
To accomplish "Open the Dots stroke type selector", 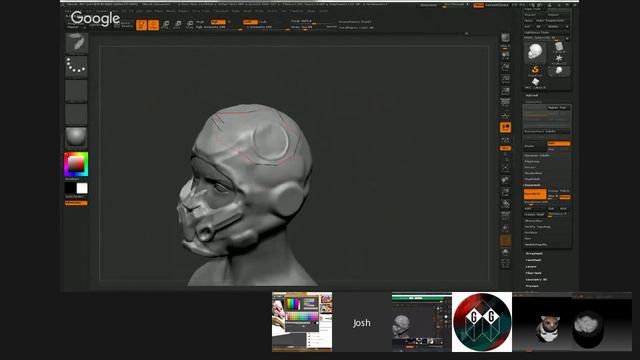I will tap(76, 67).
